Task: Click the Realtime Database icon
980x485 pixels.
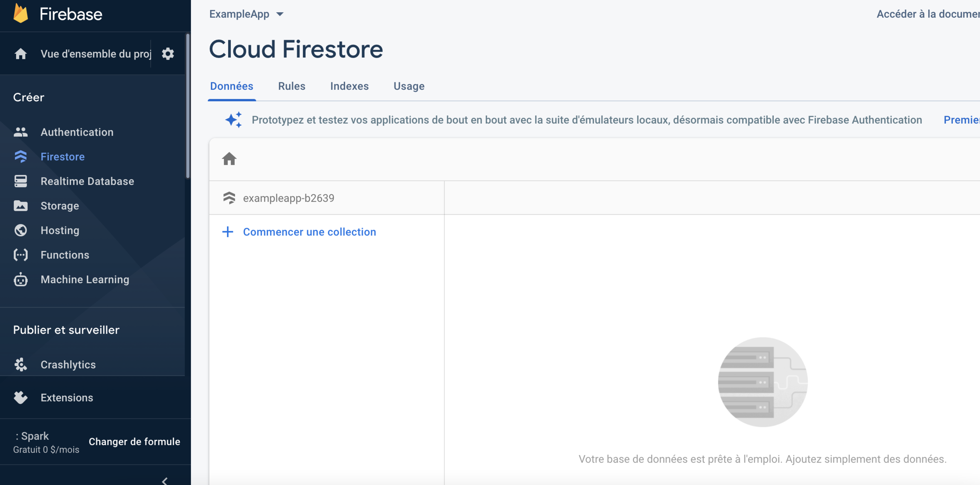Action: pyautogui.click(x=21, y=181)
